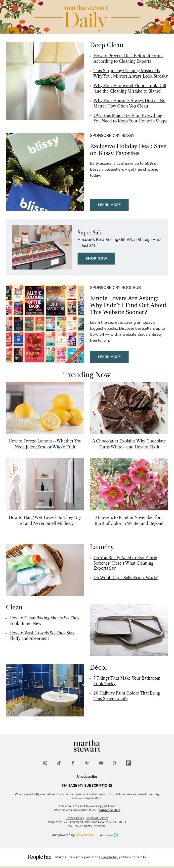Open article on preventing dust before it forms

(x=129, y=58)
